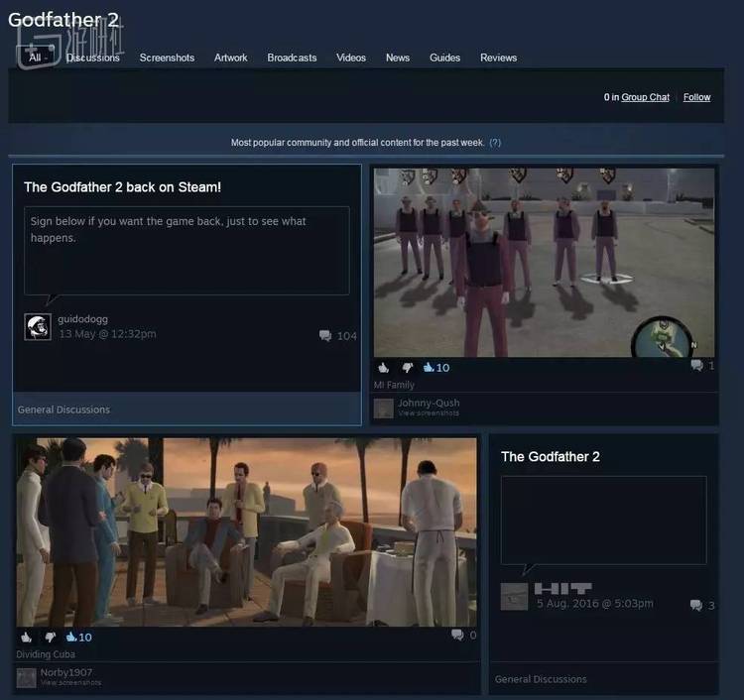This screenshot has height=700, width=744.
Task: Like the MI Family screenshot with thumbs up
Action: tap(384, 368)
